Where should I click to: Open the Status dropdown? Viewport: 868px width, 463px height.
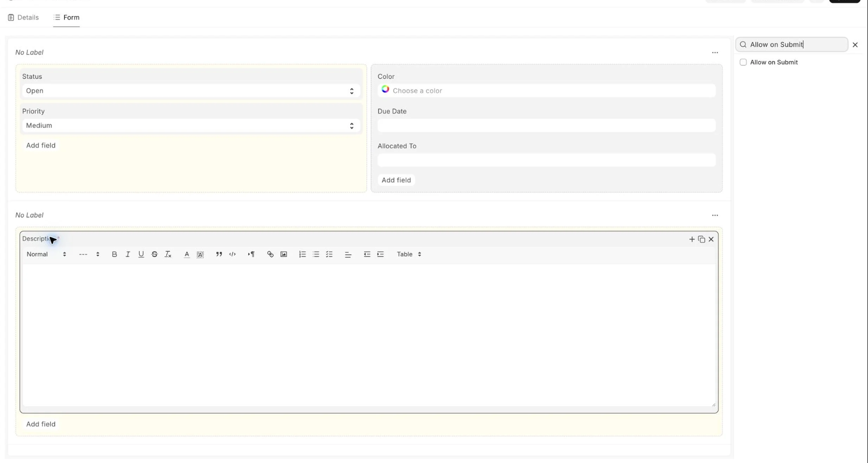click(191, 91)
